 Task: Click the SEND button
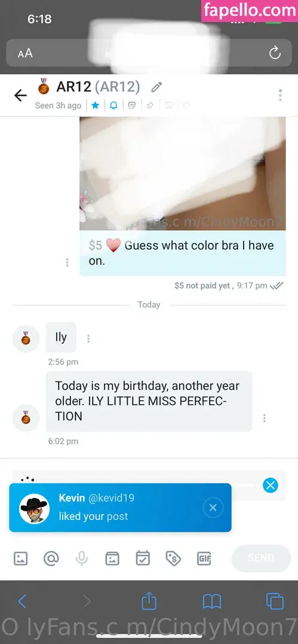pos(261,558)
